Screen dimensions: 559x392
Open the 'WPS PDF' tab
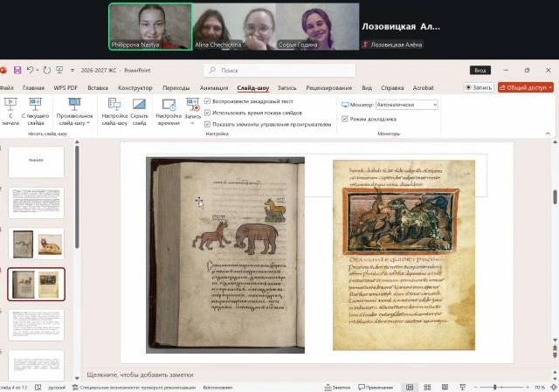(x=66, y=87)
